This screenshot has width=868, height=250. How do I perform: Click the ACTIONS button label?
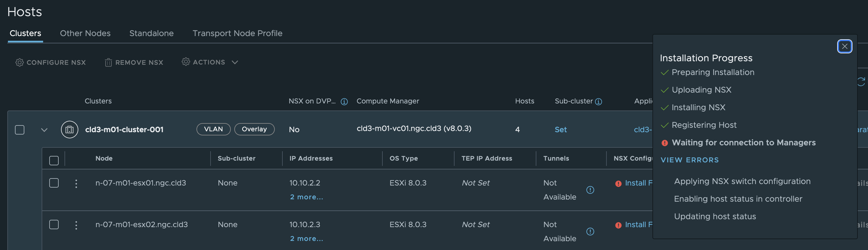[x=209, y=62]
